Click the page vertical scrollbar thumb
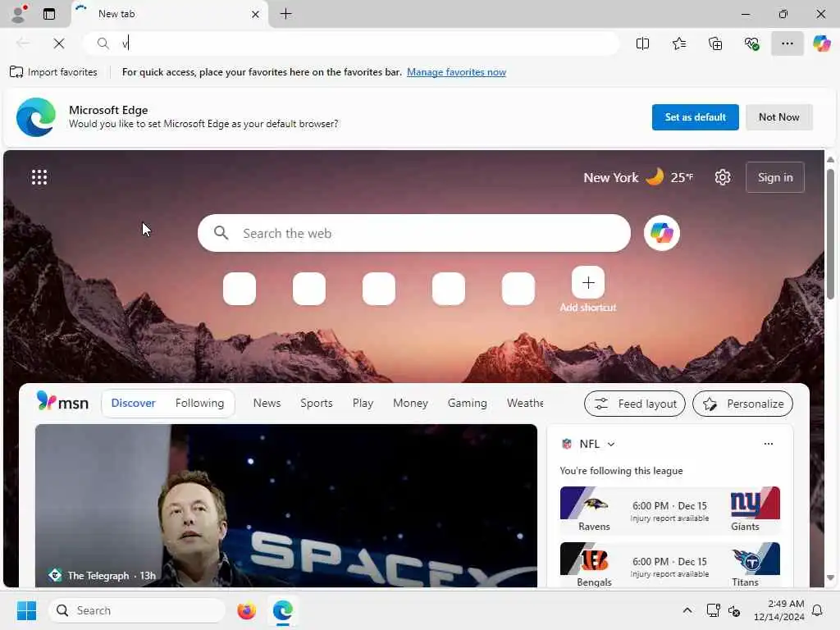 [x=830, y=234]
